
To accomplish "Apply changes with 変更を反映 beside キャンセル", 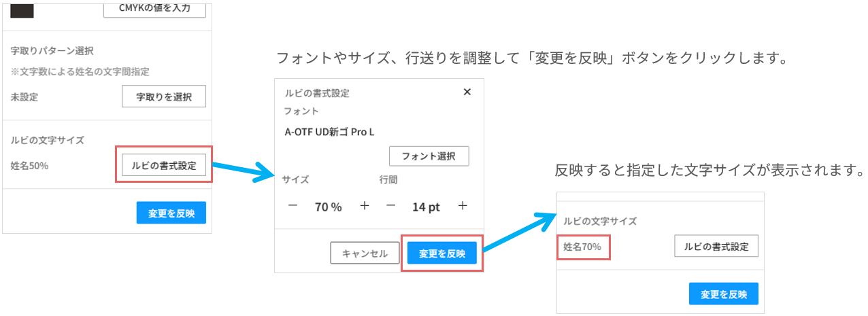I will tap(442, 253).
